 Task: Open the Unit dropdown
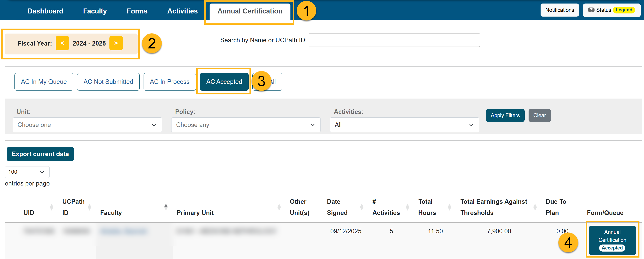87,125
